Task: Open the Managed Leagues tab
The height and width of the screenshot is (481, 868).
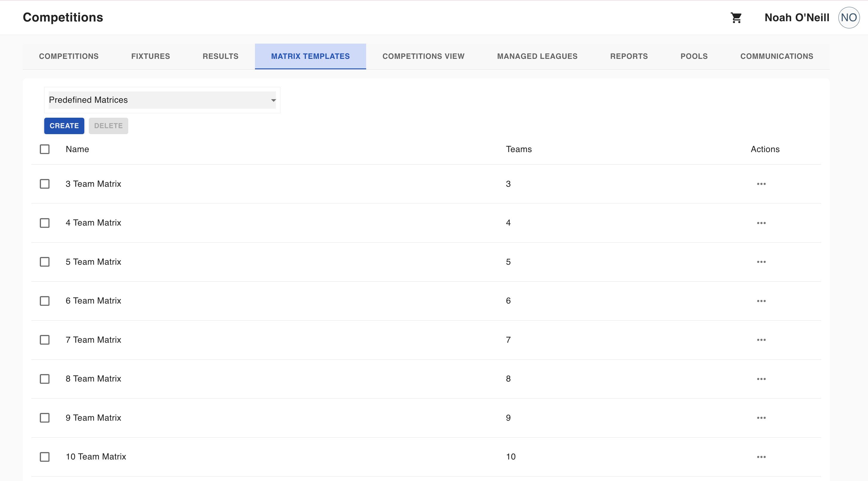Action: point(537,56)
